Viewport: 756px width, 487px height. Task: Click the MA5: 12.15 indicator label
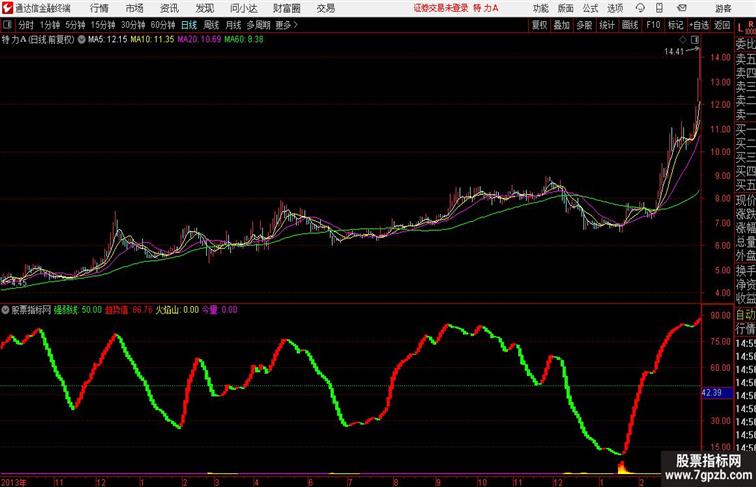click(x=108, y=40)
